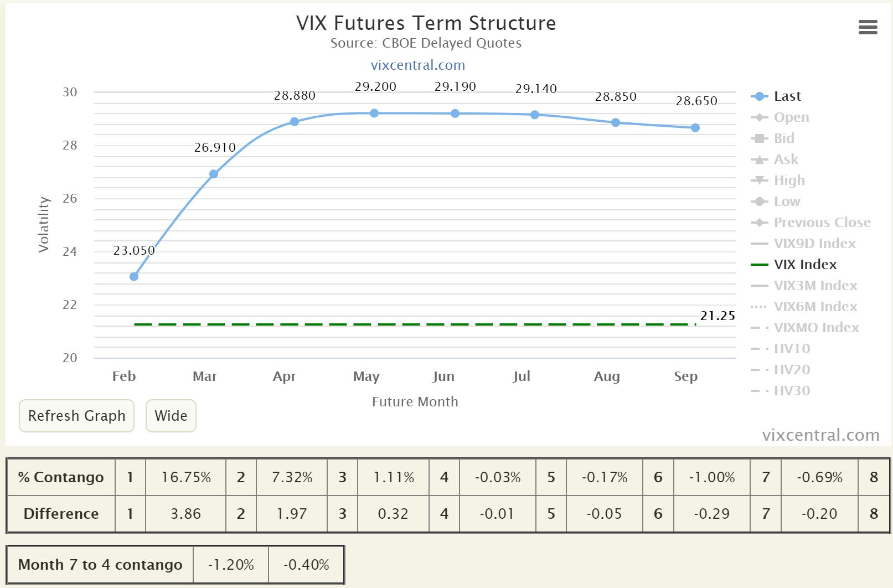The width and height of the screenshot is (893, 588).
Task: Click the Bid legend square icon
Action: pos(760,138)
